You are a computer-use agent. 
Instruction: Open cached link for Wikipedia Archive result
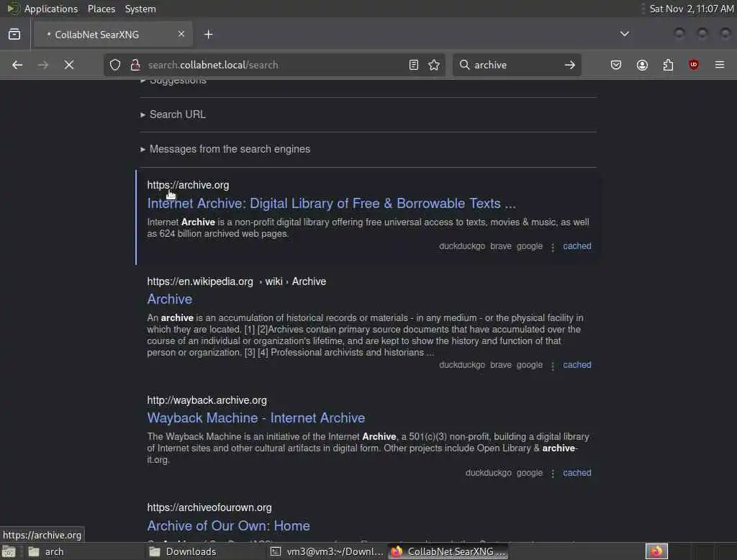pos(577,365)
